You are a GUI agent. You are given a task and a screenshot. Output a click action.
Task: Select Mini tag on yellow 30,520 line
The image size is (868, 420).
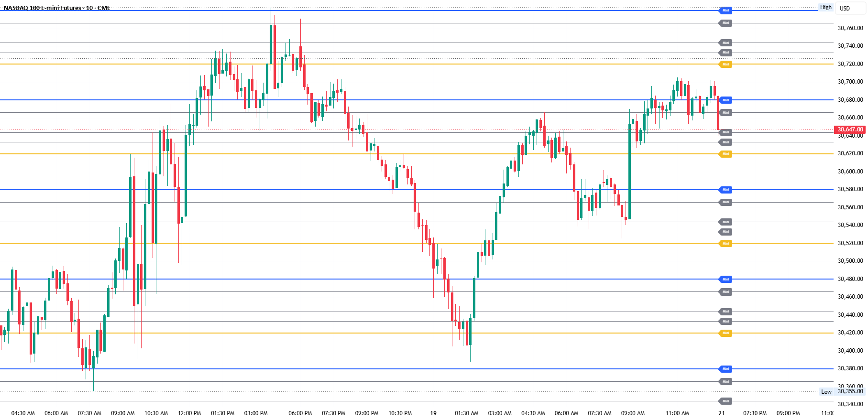pos(725,244)
